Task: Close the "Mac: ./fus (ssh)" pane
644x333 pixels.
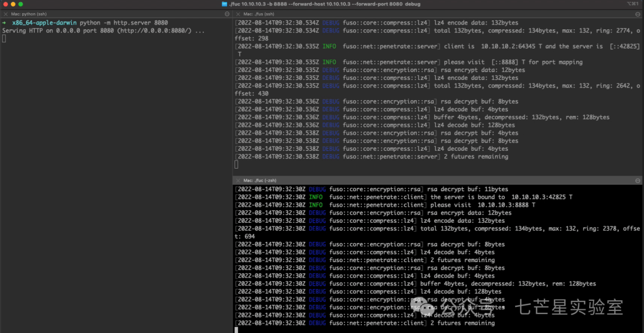Action: tap(237, 13)
